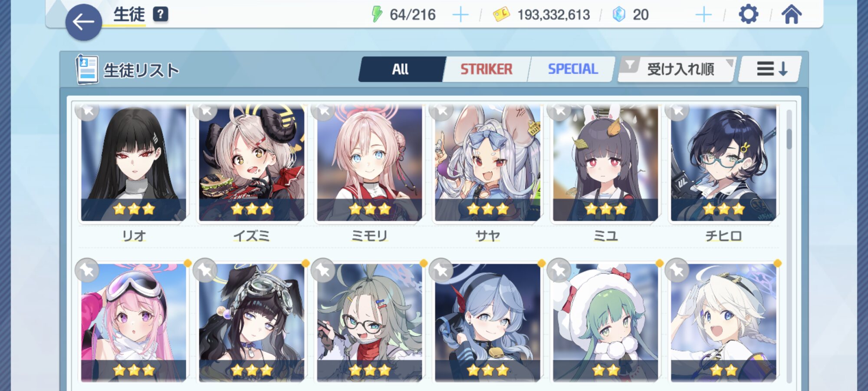Switch to the STRIKER tab
The width and height of the screenshot is (868, 391).
click(487, 69)
